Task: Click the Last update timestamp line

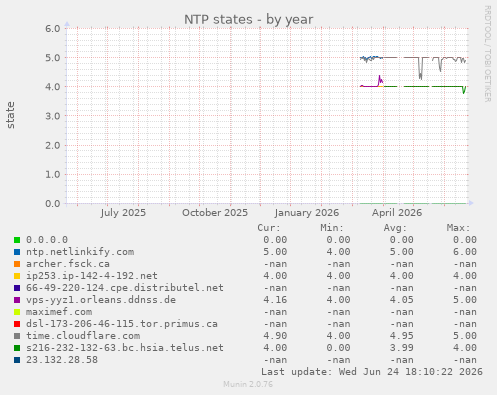Action: click(x=372, y=372)
